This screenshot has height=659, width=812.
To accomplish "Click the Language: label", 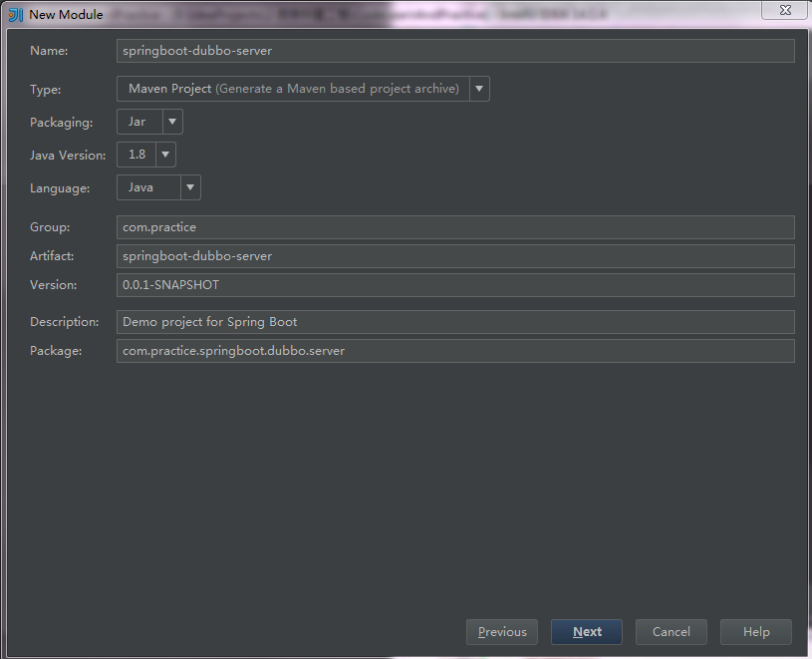I will 60,188.
